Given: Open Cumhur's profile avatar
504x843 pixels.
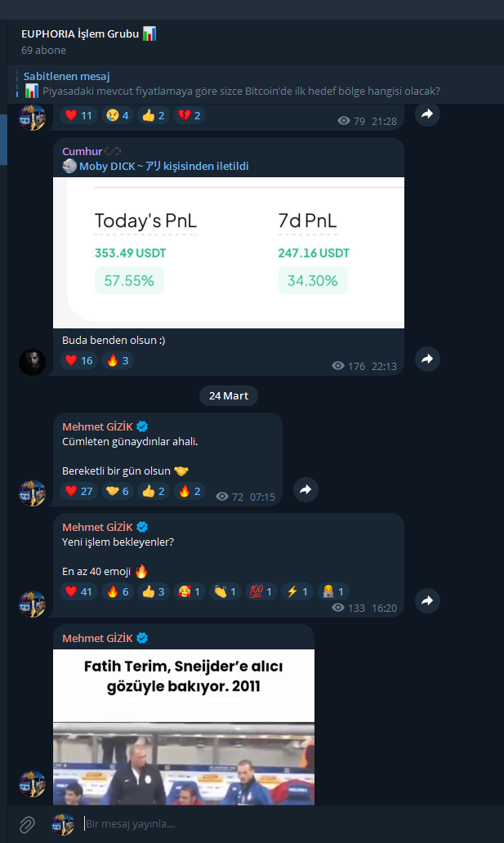Looking at the screenshot, I should [x=32, y=362].
